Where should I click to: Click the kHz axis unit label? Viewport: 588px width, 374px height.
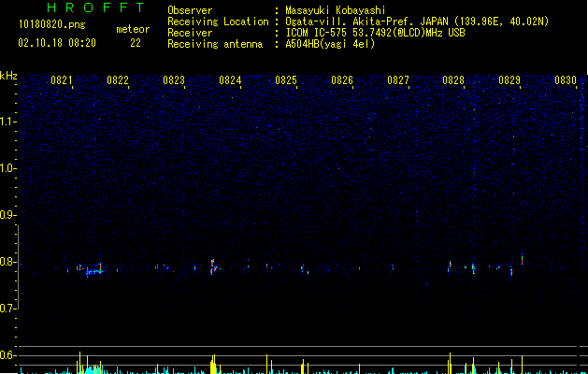point(8,76)
